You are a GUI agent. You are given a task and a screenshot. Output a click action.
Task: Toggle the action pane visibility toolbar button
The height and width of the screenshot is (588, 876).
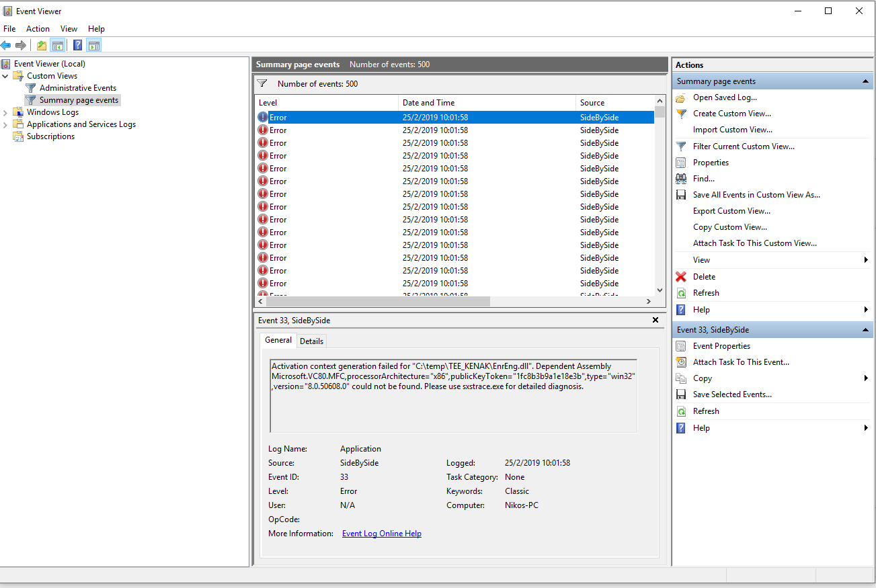click(x=94, y=45)
